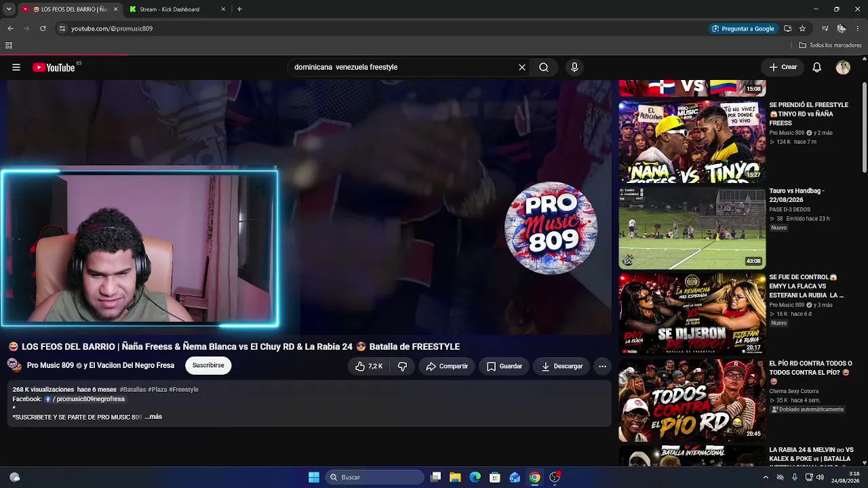This screenshot has width=868, height=488.
Task: Click the address bar URL
Action: (112, 28)
